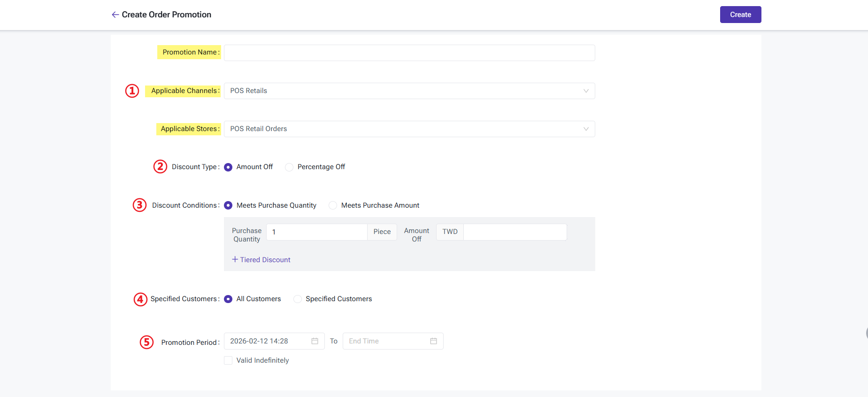Choose Meets Purchase Amount condition

click(333, 206)
